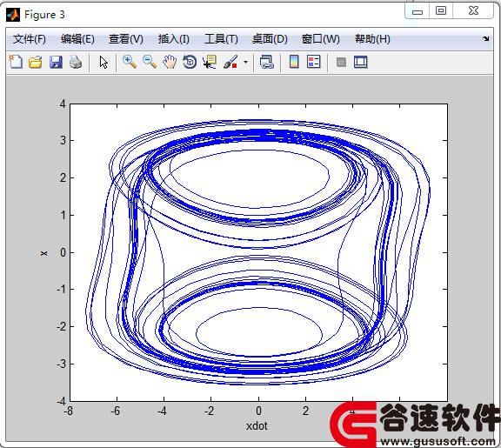Open the 文件(F) menu
Viewport: 501px width, 448px height.
pos(29,39)
